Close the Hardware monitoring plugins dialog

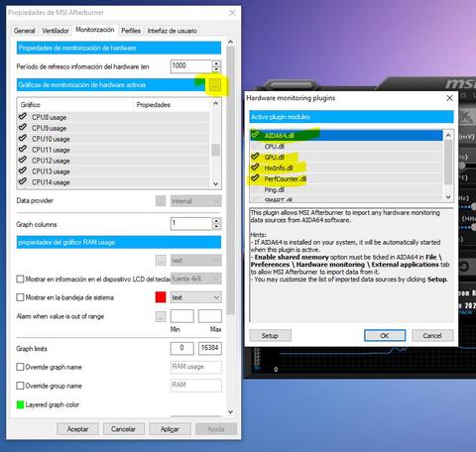tap(449, 98)
